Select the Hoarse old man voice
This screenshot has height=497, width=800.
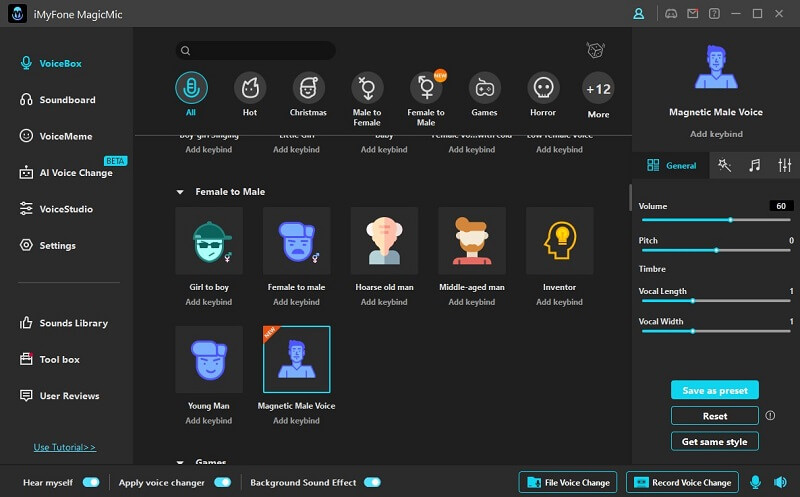click(384, 241)
